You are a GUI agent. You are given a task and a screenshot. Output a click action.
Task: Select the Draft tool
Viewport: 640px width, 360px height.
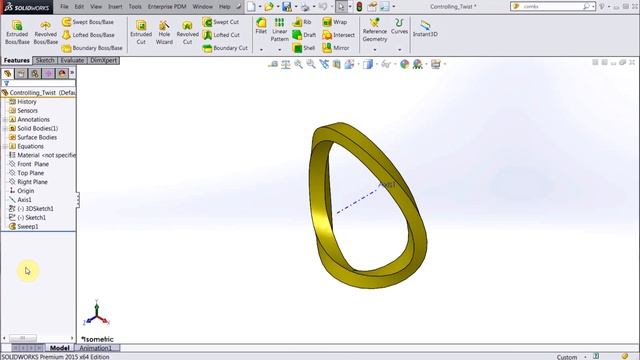pyautogui.click(x=304, y=35)
